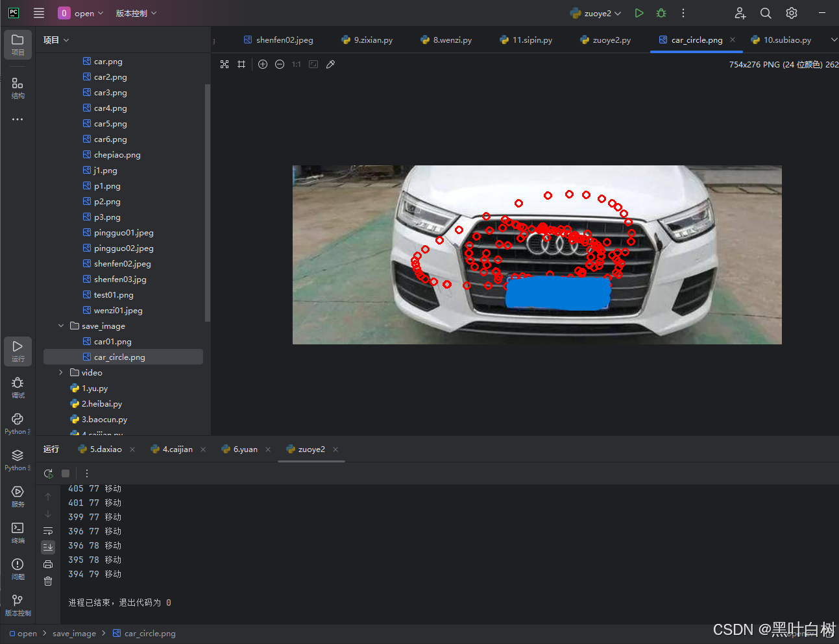Open the Code With Me icon
The width and height of the screenshot is (839, 644).
(740, 13)
